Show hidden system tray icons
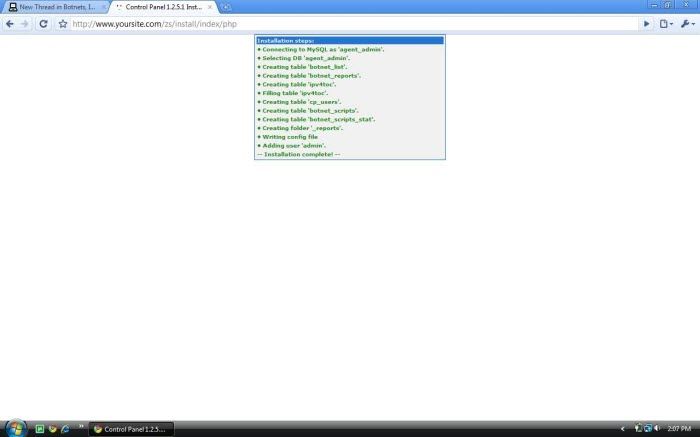The width and height of the screenshot is (700, 437). 623,429
